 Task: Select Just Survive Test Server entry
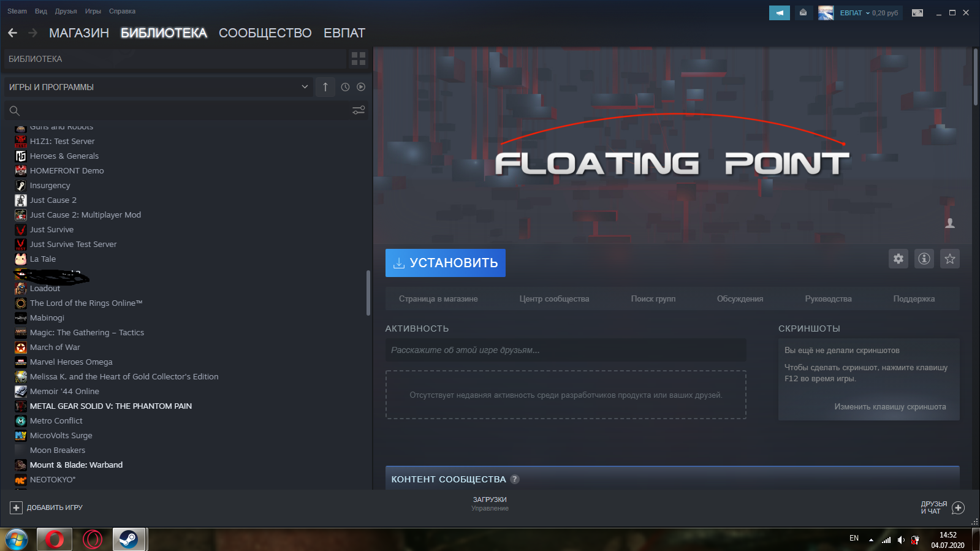pos(73,244)
